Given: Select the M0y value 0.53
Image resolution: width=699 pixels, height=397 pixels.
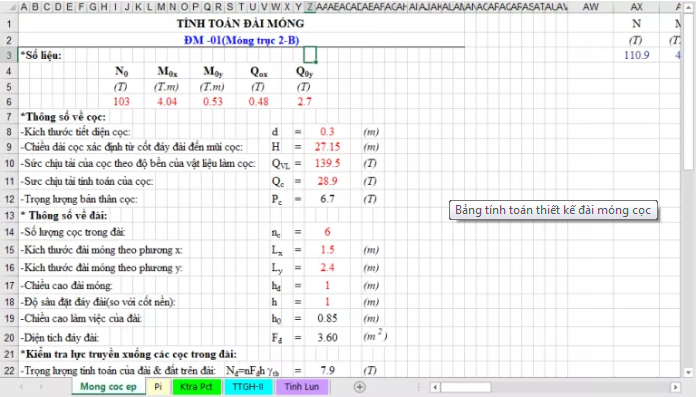Looking at the screenshot, I should pyautogui.click(x=213, y=102).
